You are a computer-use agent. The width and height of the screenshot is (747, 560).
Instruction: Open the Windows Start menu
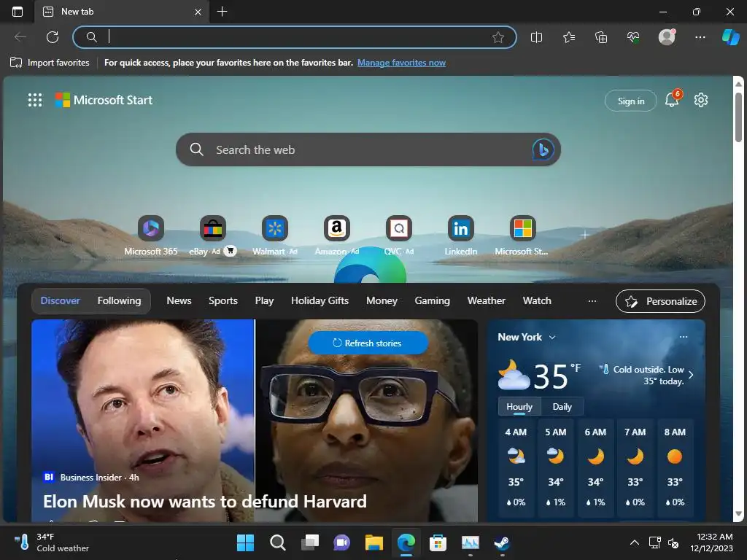[245, 542]
